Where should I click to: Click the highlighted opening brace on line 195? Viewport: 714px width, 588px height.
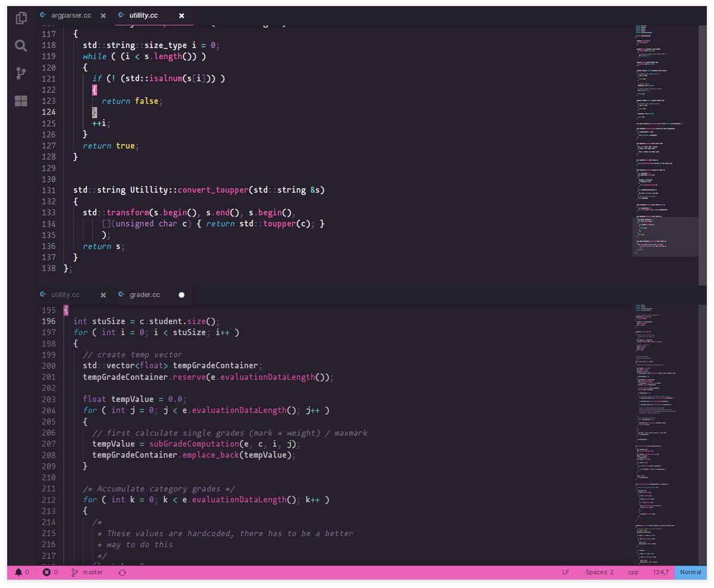pyautogui.click(x=66, y=310)
